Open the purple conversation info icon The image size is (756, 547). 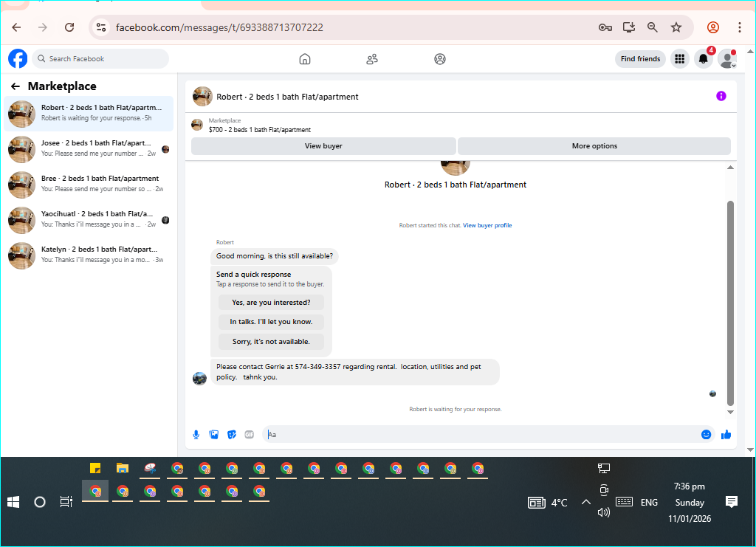pos(721,96)
